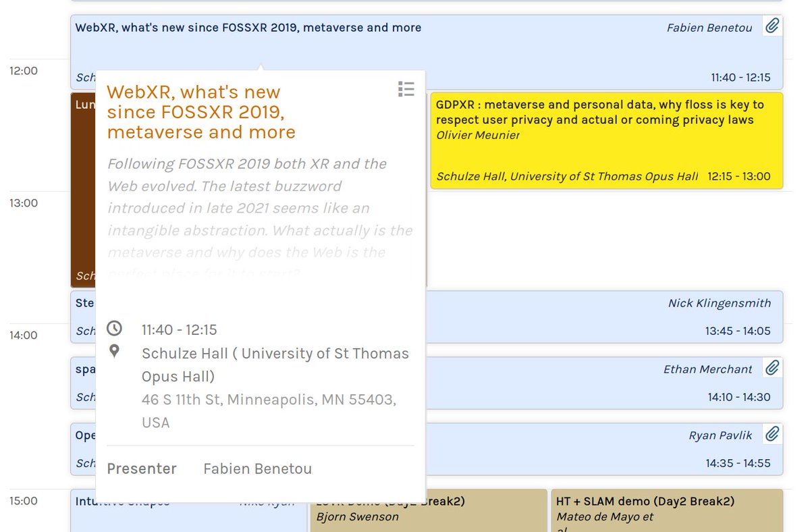The height and width of the screenshot is (532, 810).
Task: Open the brown Lunch block
Action: [83, 190]
